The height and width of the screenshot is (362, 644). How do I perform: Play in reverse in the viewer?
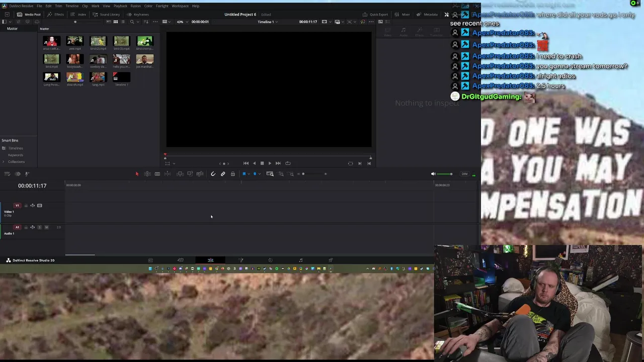click(x=254, y=163)
